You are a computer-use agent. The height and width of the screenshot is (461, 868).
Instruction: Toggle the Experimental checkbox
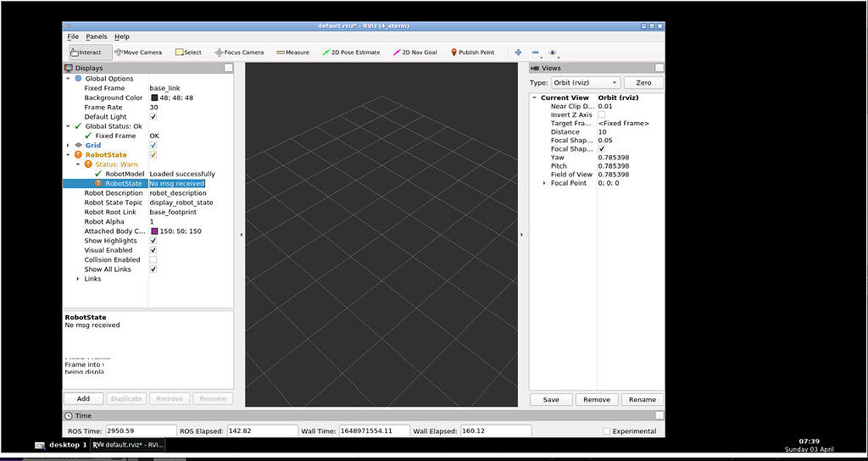606,431
